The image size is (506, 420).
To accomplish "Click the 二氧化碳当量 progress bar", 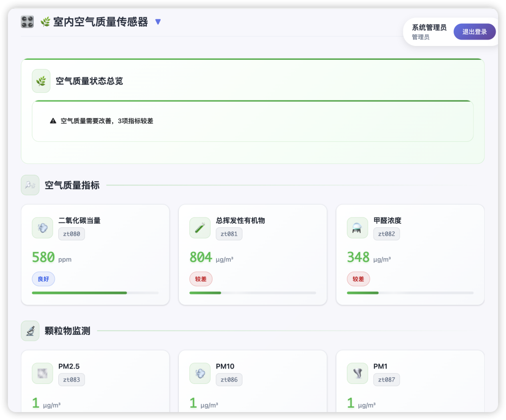I will tap(95, 293).
